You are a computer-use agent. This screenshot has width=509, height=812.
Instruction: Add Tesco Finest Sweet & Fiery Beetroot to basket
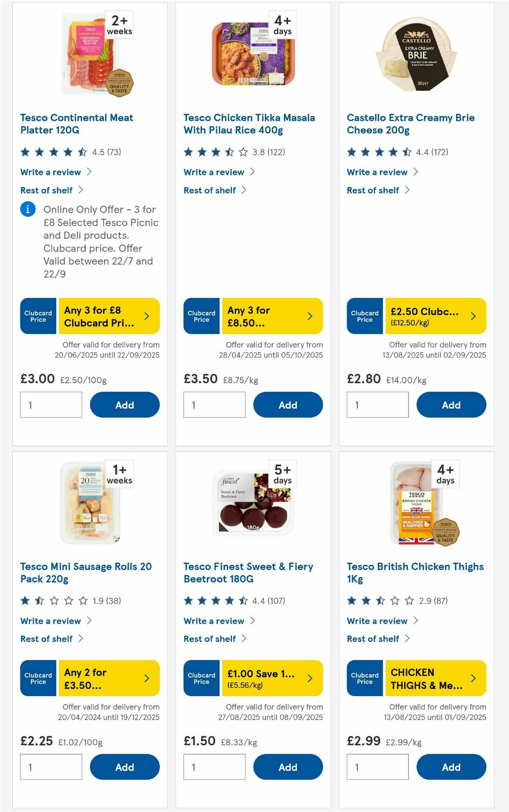288,767
